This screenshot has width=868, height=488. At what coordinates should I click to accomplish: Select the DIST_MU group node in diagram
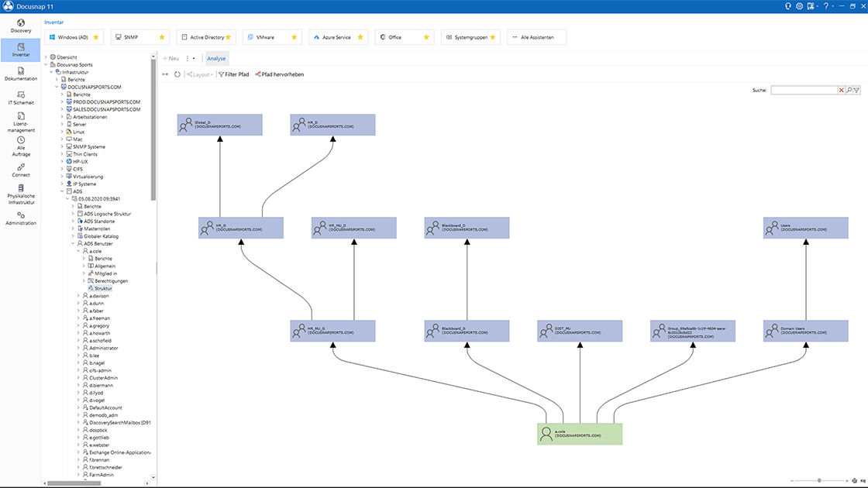(x=580, y=331)
